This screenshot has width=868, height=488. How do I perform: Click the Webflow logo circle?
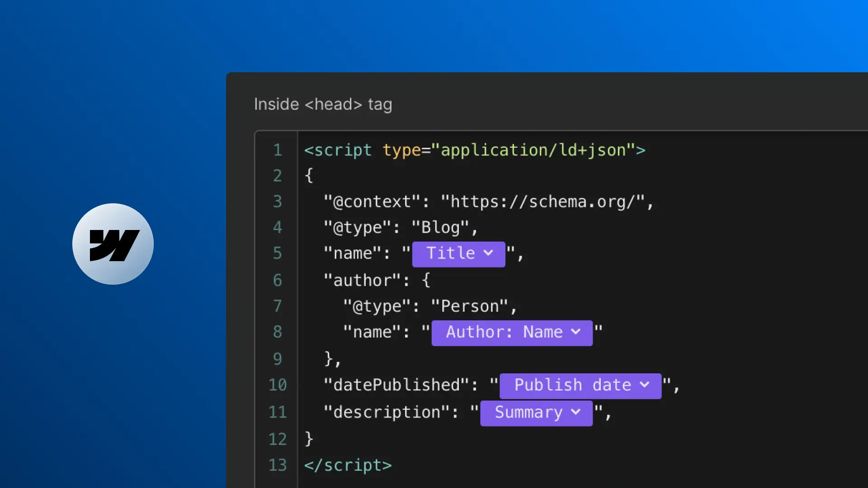[x=113, y=244]
